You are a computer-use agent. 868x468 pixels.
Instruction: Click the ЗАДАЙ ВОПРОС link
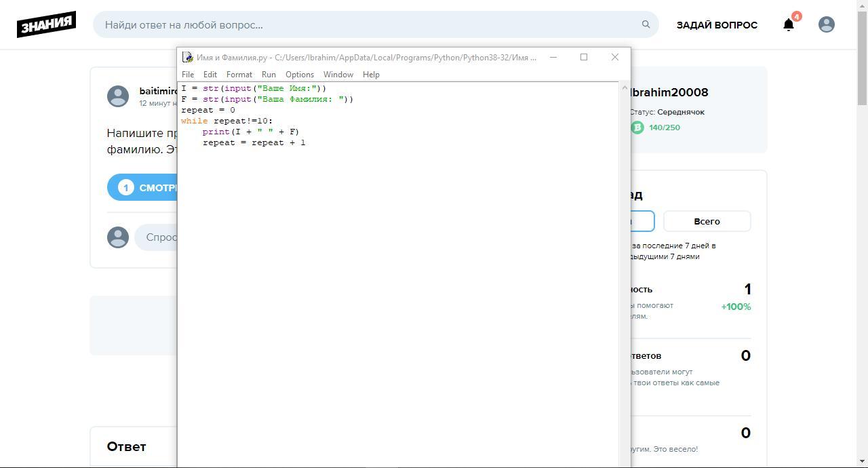717,25
